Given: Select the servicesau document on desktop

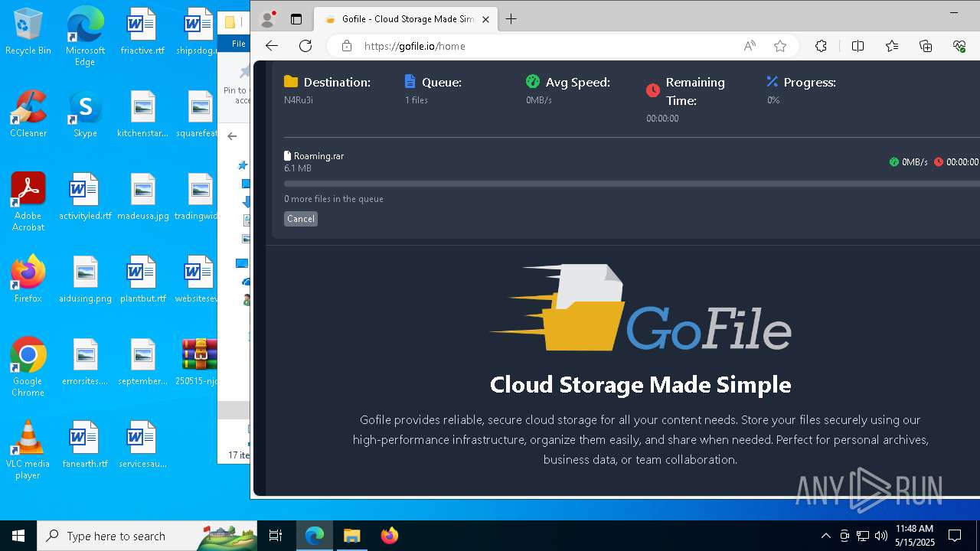Looking at the screenshot, I should [142, 445].
